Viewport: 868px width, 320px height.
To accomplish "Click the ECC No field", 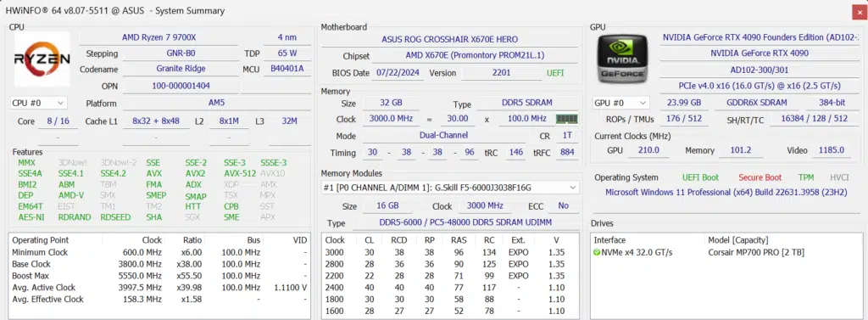I will pyautogui.click(x=563, y=205).
